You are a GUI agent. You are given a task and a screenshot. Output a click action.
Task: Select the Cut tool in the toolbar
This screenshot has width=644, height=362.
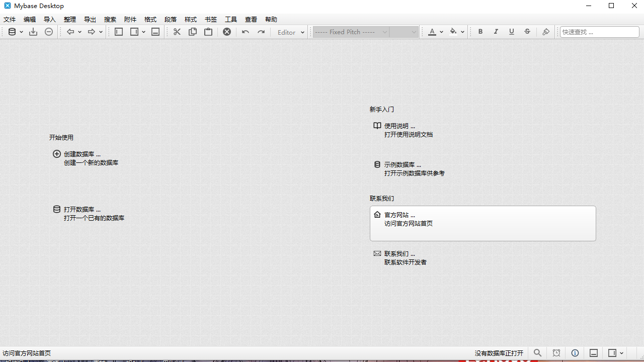coord(177,32)
